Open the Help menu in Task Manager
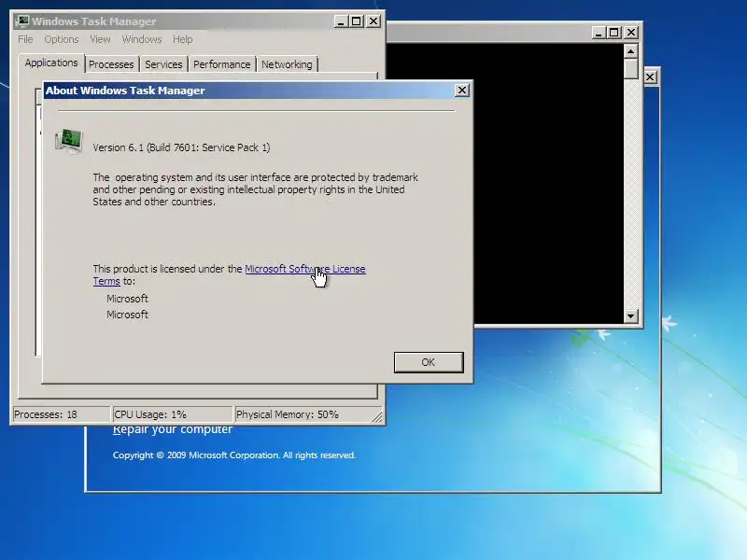This screenshot has width=747, height=560. coord(182,39)
